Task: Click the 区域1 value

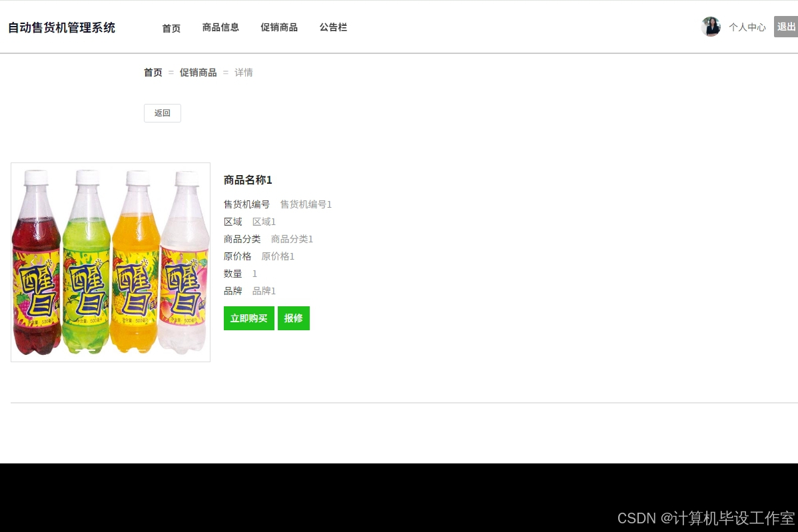Action: coord(264,222)
